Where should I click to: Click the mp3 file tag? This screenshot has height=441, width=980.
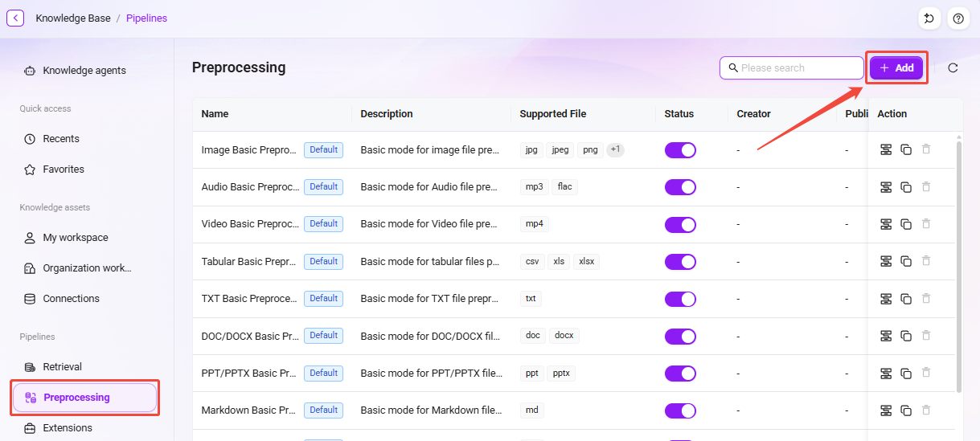pos(534,187)
